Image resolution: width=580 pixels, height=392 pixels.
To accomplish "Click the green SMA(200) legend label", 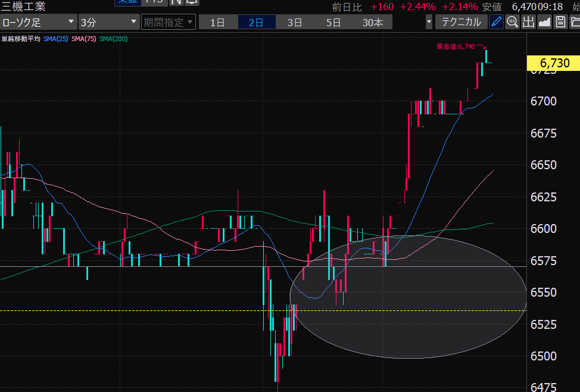I will pyautogui.click(x=113, y=39).
